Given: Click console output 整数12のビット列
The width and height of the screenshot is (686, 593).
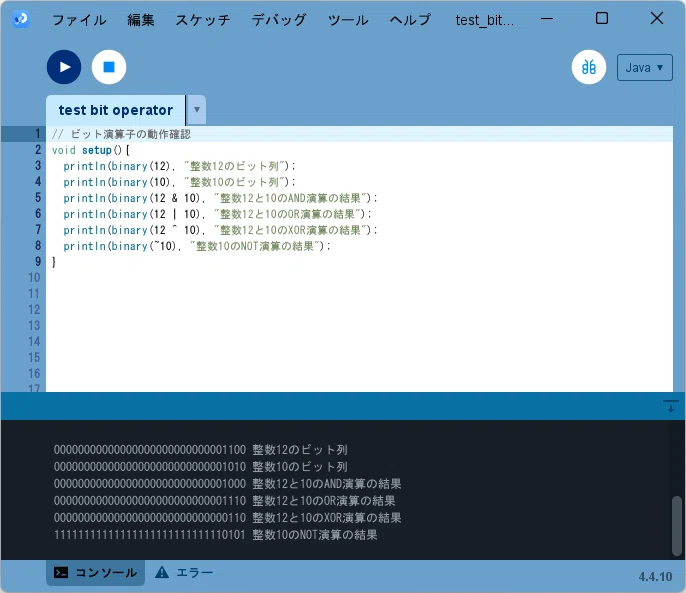Looking at the screenshot, I should pyautogui.click(x=300, y=450).
